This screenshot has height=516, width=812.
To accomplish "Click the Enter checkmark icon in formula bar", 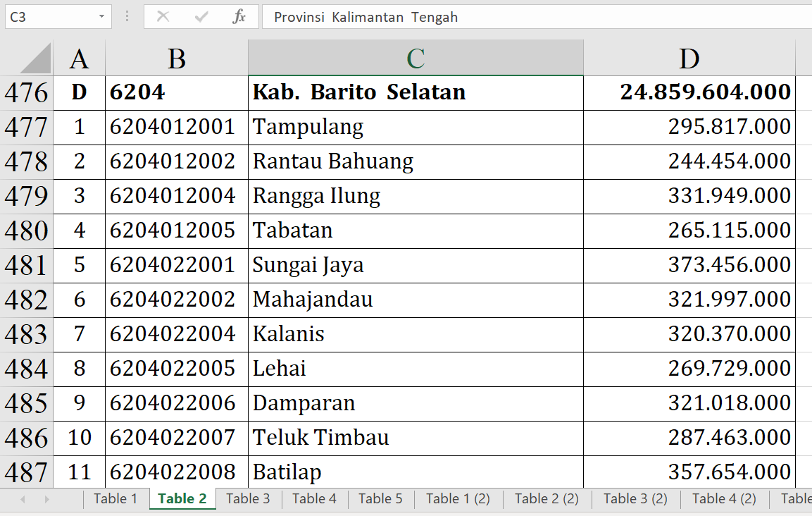I will pyautogui.click(x=201, y=17).
